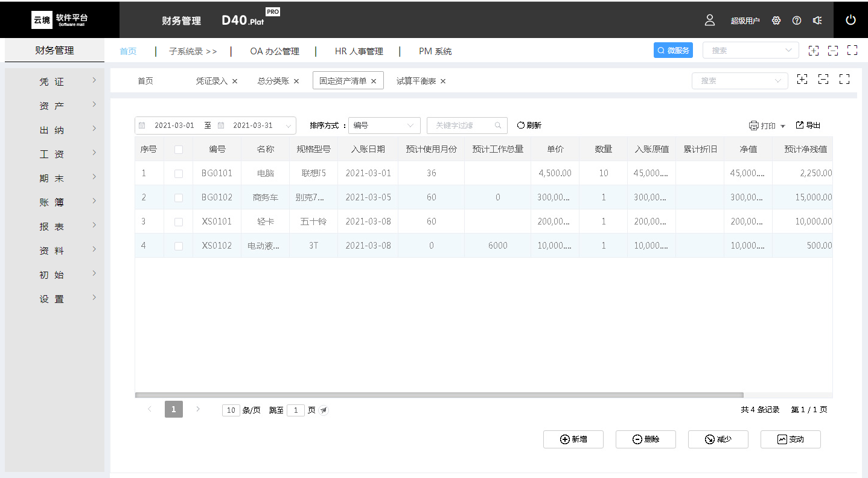This screenshot has width=868, height=478.
Task: Mute sound via speaker icon
Action: point(817,21)
